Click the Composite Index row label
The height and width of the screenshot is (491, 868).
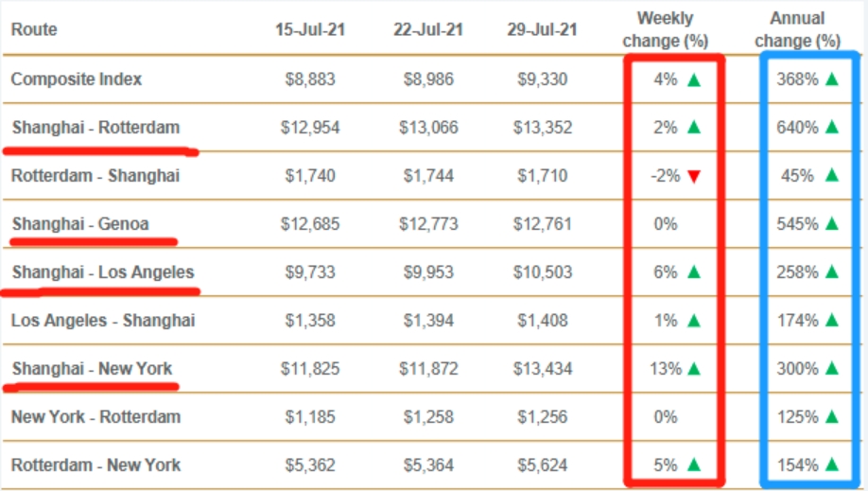[77, 79]
